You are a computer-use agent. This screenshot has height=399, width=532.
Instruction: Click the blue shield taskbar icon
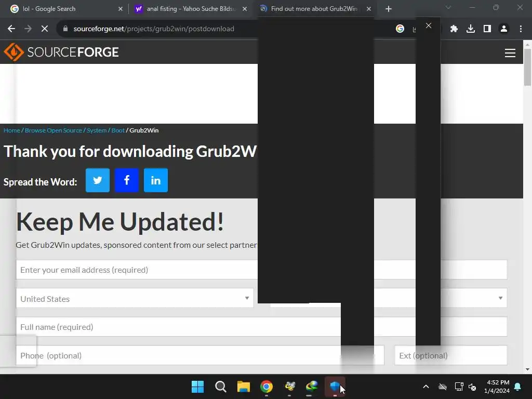(x=335, y=387)
